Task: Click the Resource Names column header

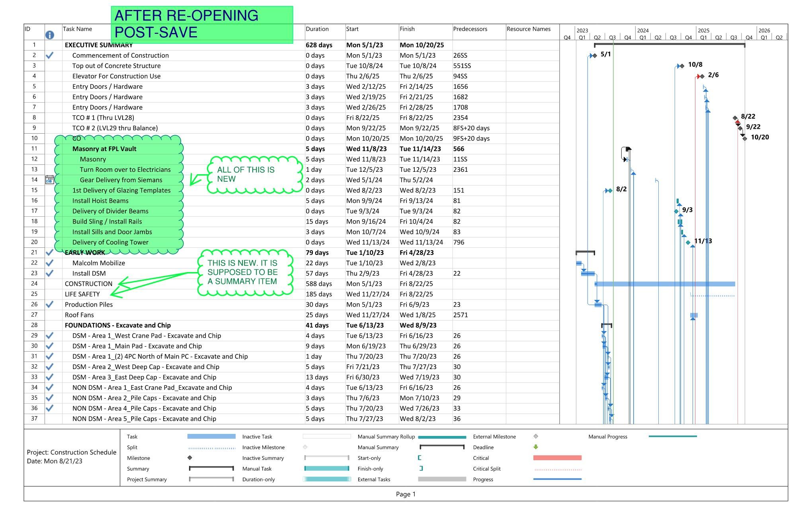Action: click(529, 29)
